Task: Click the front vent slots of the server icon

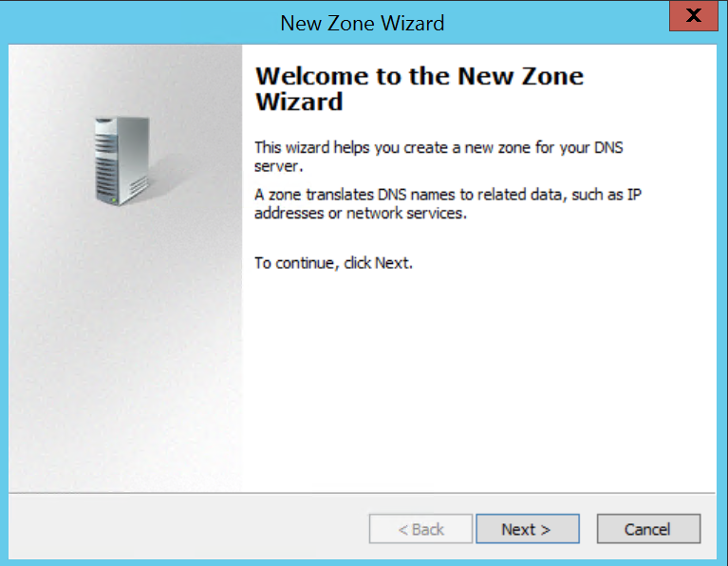Action: pos(105,162)
